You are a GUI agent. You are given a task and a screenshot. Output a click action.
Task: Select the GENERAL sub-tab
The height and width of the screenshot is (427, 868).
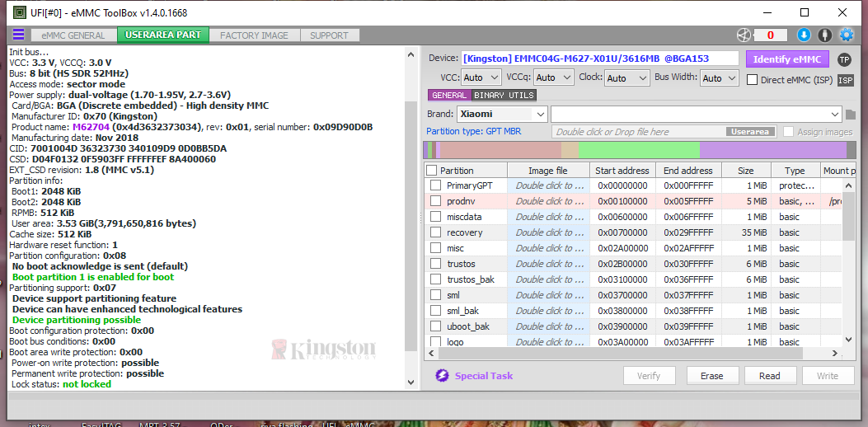coord(449,96)
